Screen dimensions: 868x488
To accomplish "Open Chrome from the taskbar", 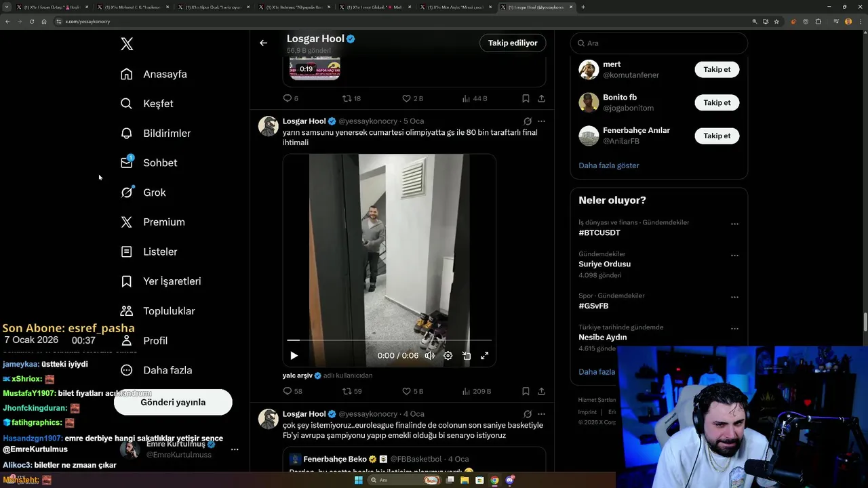I will 494,480.
